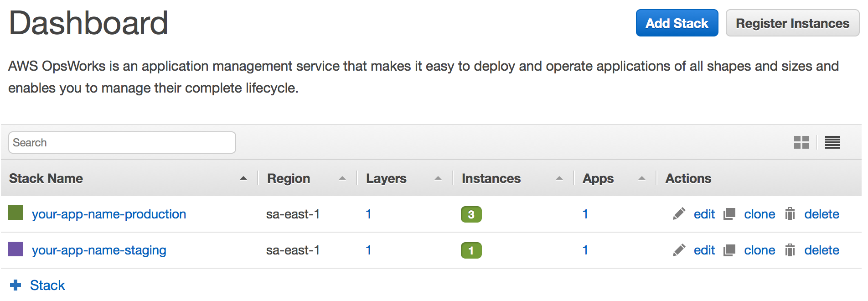The image size is (868, 301).
Task: Sort by Instances column arrow
Action: pyautogui.click(x=559, y=178)
